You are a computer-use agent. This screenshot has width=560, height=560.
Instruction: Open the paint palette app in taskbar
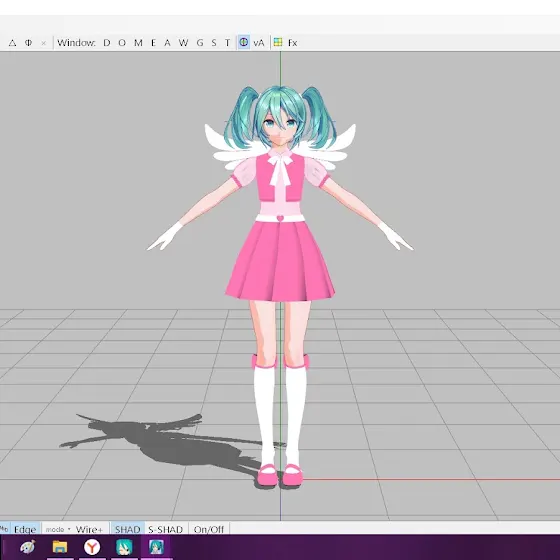coord(28,547)
